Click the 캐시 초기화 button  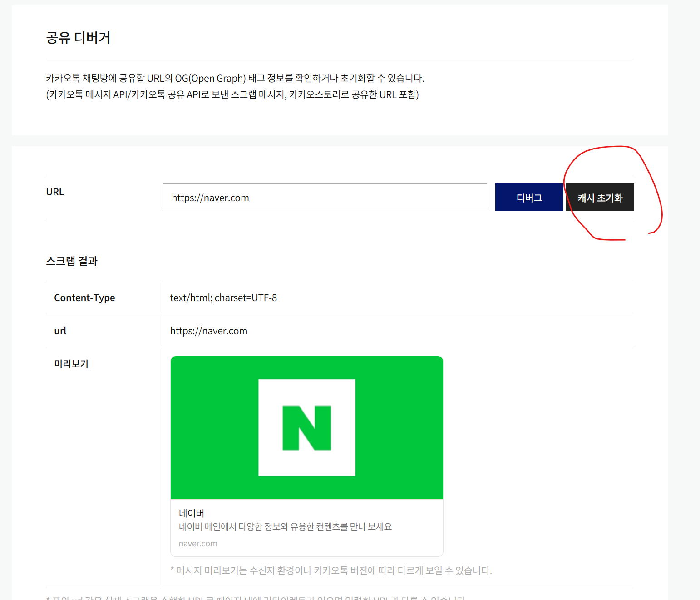[x=600, y=197]
